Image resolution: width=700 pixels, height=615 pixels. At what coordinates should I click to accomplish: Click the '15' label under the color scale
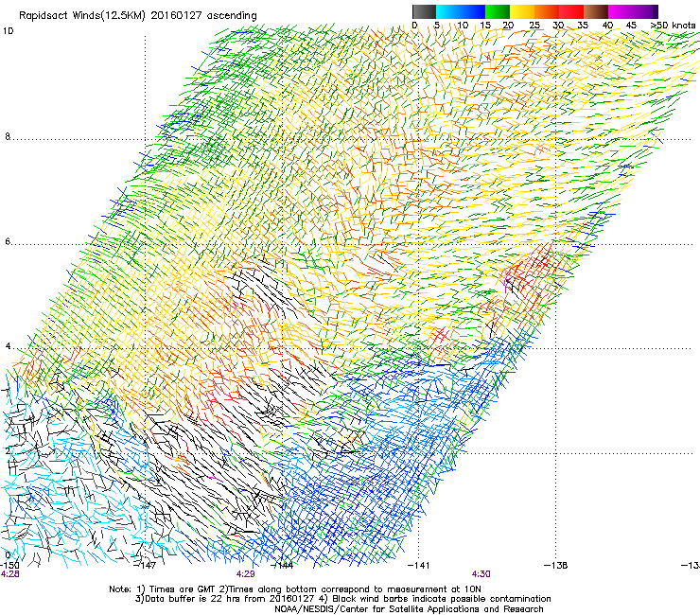click(485, 26)
